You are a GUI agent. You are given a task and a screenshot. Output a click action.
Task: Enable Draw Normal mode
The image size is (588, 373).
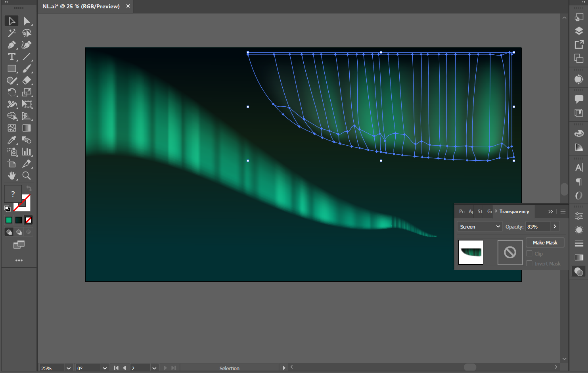pyautogui.click(x=9, y=232)
